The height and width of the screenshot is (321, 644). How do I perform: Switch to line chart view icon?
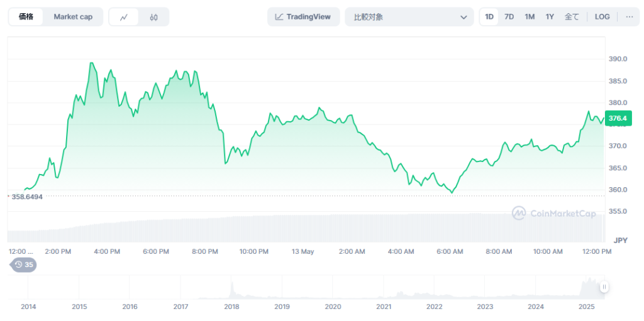[124, 17]
